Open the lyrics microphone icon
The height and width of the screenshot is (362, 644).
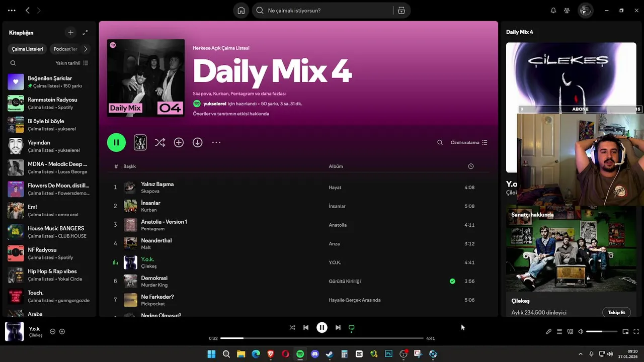tap(548, 332)
